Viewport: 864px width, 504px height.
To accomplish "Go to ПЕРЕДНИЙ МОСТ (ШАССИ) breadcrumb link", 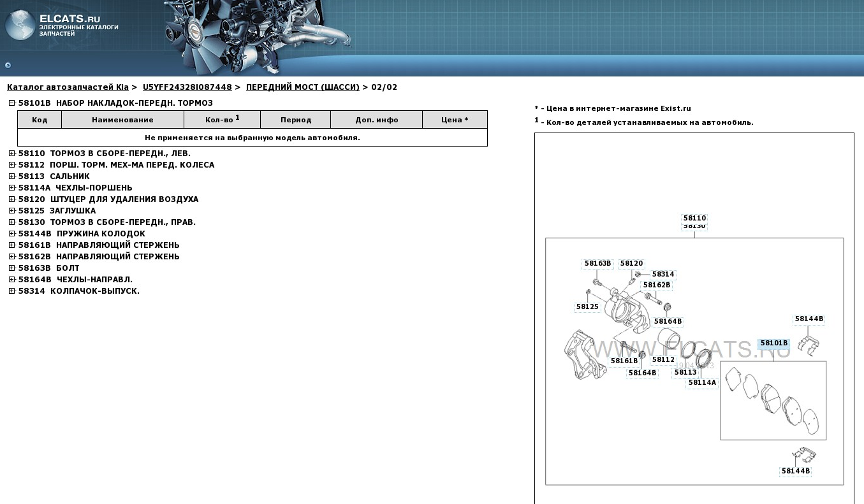I will coord(303,87).
